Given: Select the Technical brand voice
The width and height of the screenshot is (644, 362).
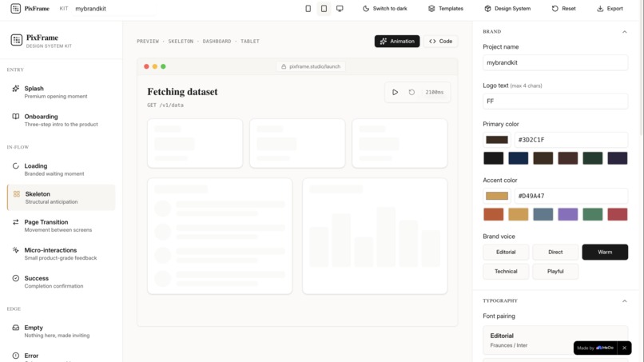Looking at the screenshot, I should (506, 271).
